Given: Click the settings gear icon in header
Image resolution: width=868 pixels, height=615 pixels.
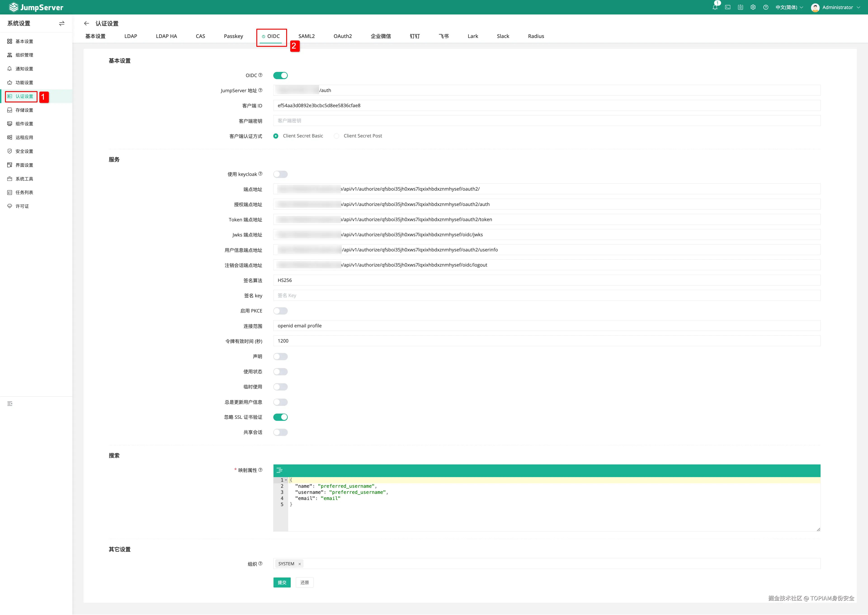Looking at the screenshot, I should 753,7.
